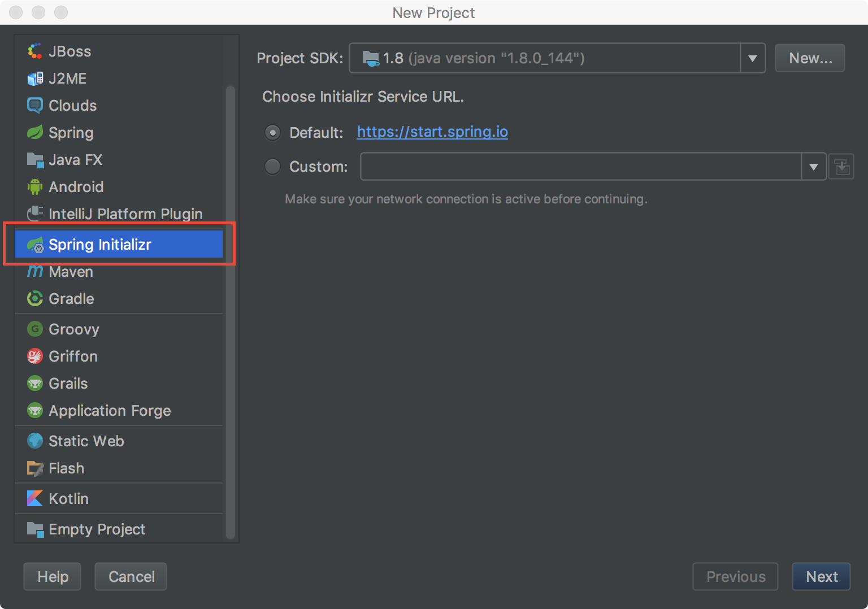This screenshot has width=868, height=609.
Task: Click the Groovy G icon
Action: [x=35, y=329]
